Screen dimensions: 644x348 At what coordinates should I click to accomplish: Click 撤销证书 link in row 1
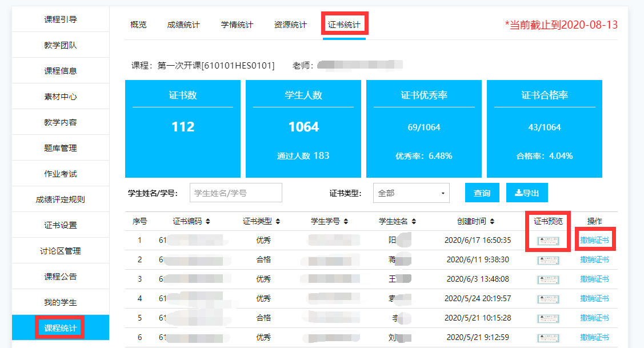pos(594,241)
